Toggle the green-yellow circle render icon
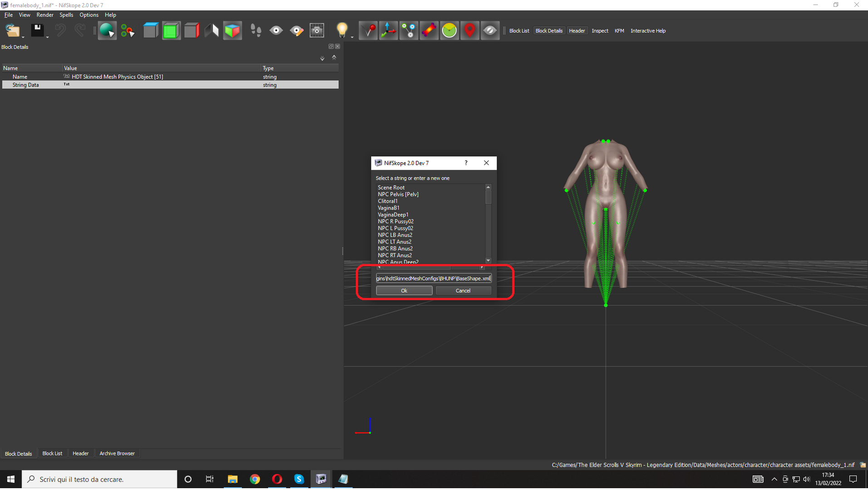The width and height of the screenshot is (868, 490). tap(449, 30)
